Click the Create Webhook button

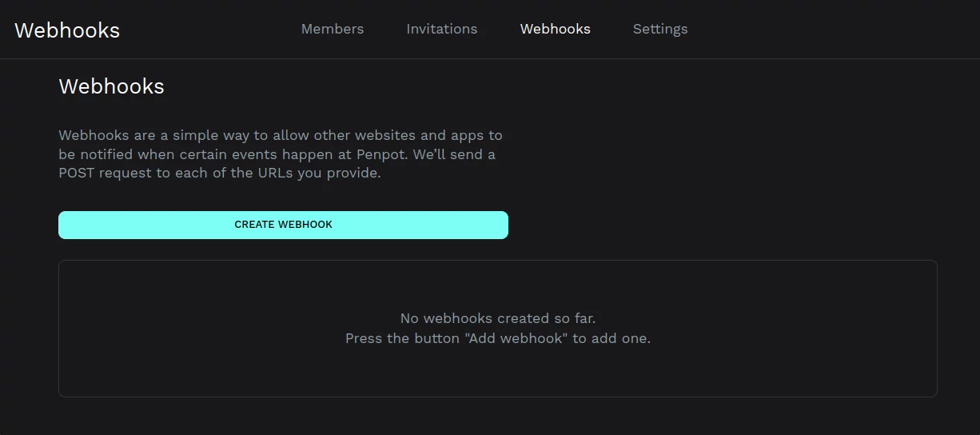click(x=283, y=225)
